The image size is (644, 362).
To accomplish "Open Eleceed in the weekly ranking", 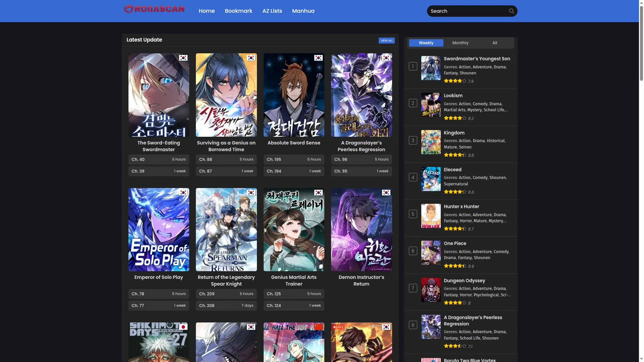I will (x=452, y=170).
